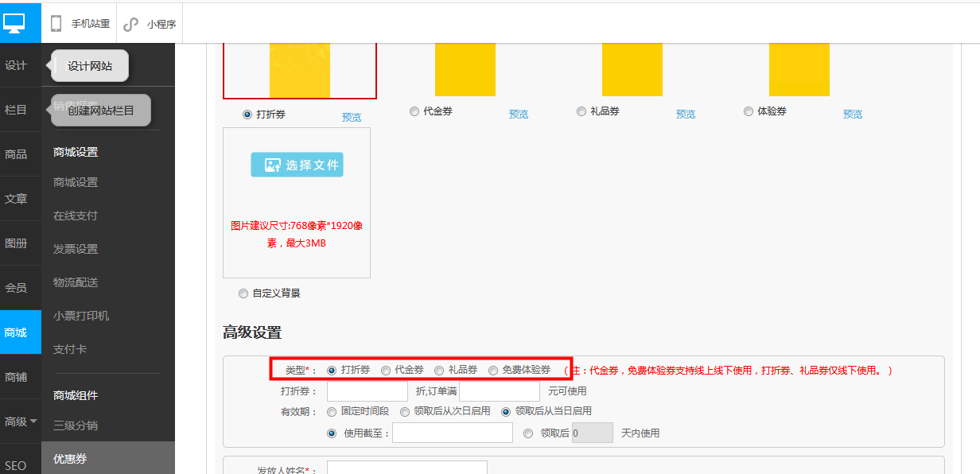The image size is (980, 474).
Task: Expand the 高级 sidebar menu arrow
Action: (x=34, y=422)
